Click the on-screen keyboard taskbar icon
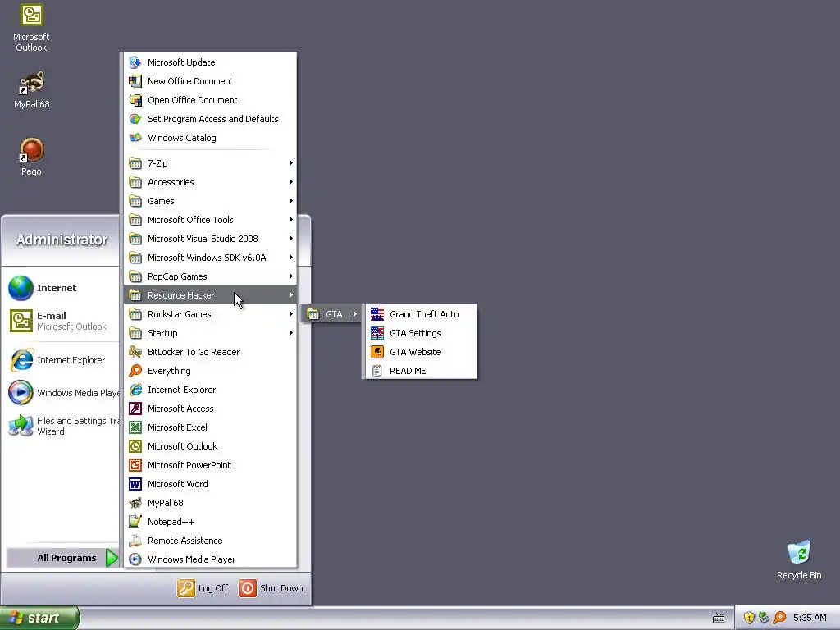The width and height of the screenshot is (840, 630). click(719, 619)
